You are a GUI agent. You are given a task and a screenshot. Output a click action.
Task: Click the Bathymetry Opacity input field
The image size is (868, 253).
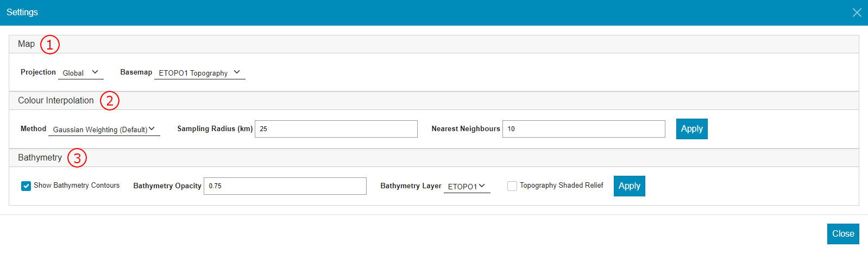285,186
